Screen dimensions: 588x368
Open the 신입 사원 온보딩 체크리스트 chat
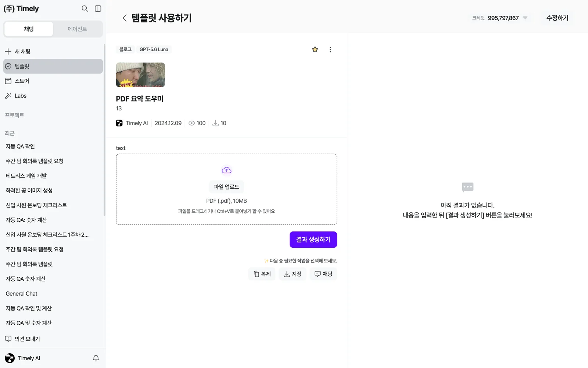(53, 205)
